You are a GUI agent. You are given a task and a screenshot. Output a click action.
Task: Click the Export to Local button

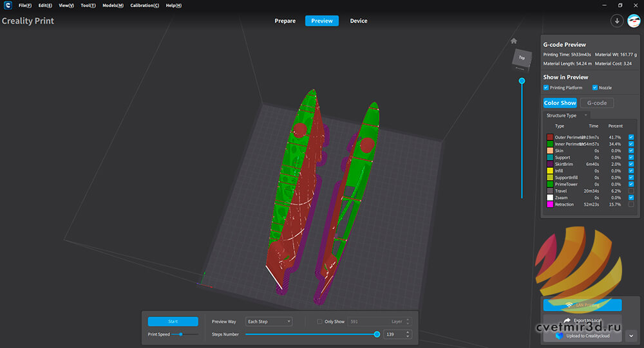[582, 320]
